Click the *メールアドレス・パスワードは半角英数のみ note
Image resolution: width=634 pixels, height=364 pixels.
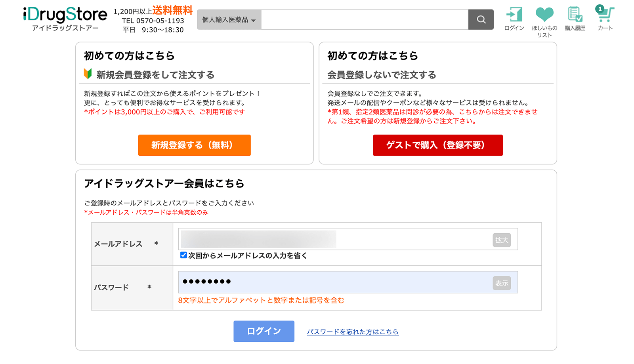click(146, 212)
